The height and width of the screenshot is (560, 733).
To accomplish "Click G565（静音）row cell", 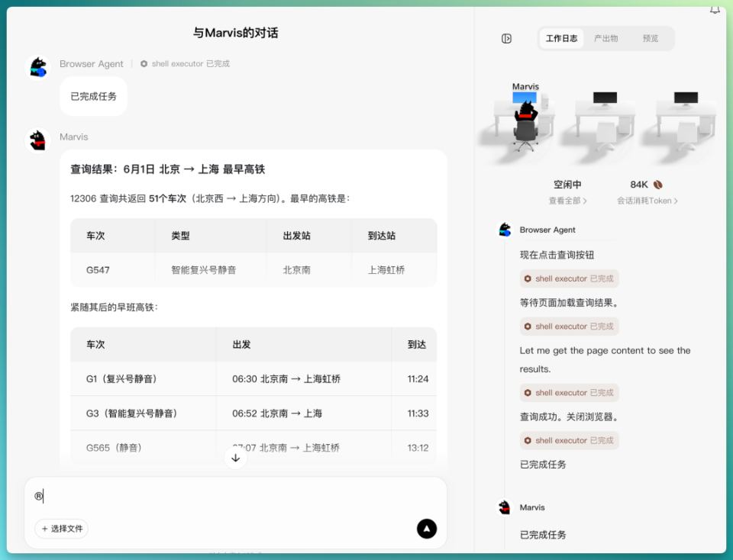I will point(144,447).
